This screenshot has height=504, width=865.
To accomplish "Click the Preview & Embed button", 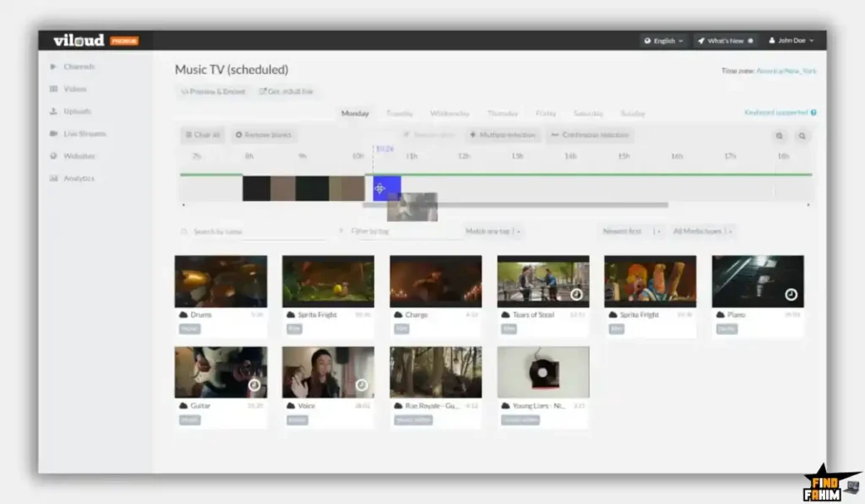I will coord(213,91).
